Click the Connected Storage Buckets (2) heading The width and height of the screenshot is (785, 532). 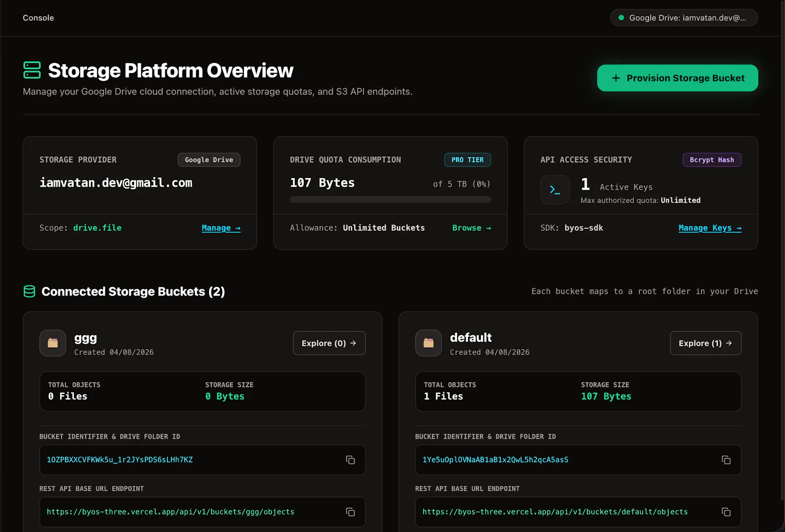(x=133, y=292)
